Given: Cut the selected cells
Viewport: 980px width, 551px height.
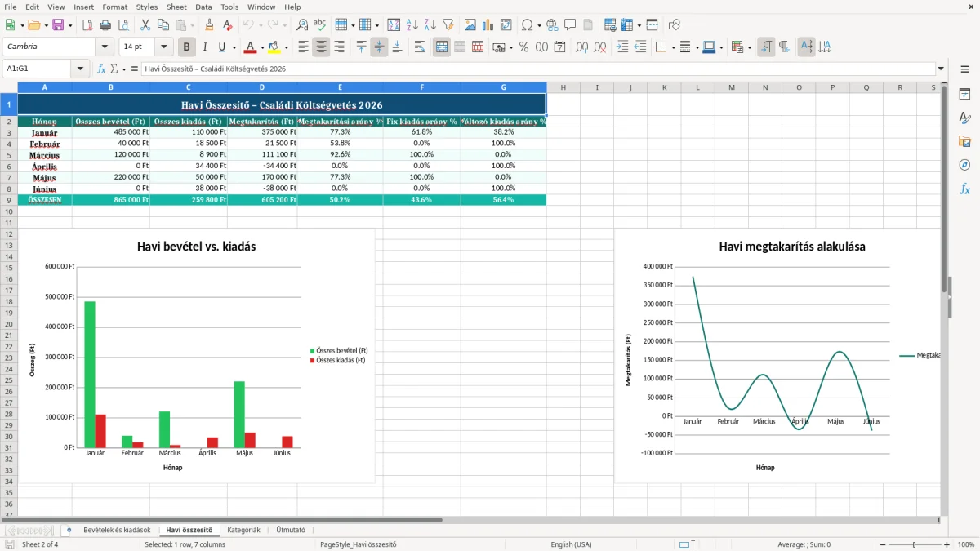Looking at the screenshot, I should pyautogui.click(x=145, y=25).
